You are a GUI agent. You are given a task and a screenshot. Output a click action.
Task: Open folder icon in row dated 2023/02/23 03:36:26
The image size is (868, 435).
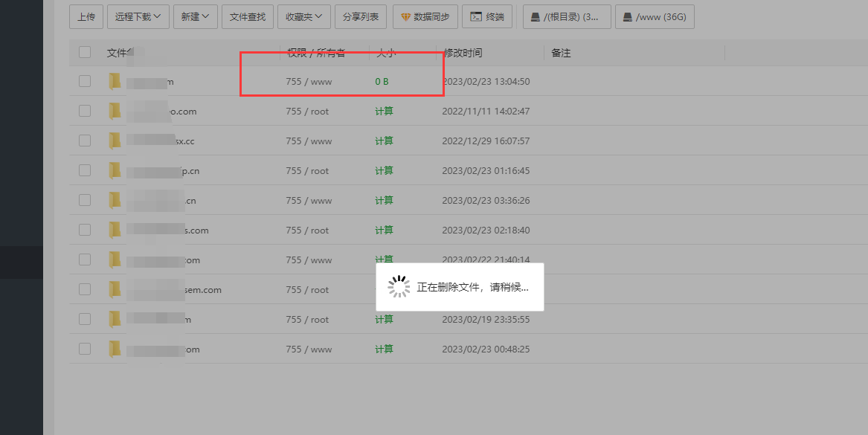(x=115, y=200)
